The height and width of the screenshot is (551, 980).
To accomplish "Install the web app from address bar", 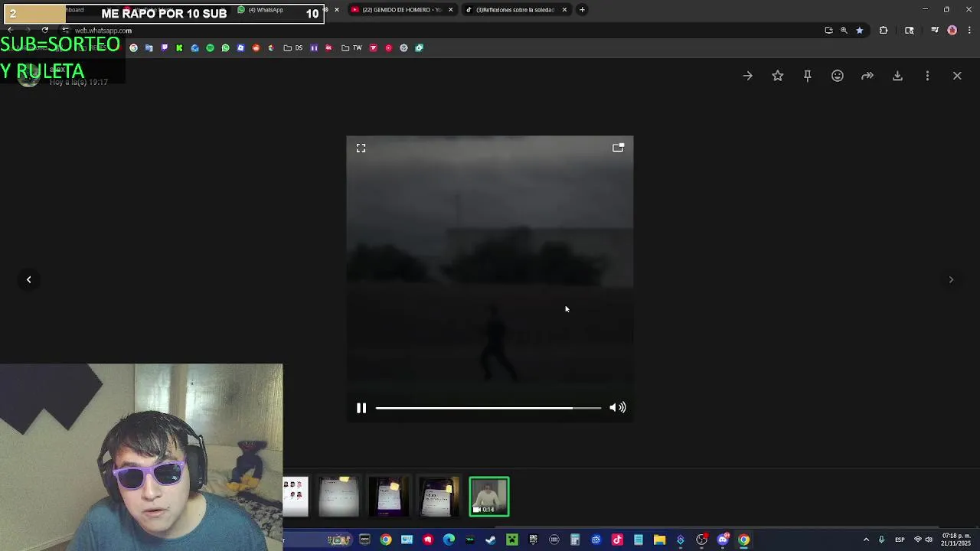I will click(x=828, y=31).
